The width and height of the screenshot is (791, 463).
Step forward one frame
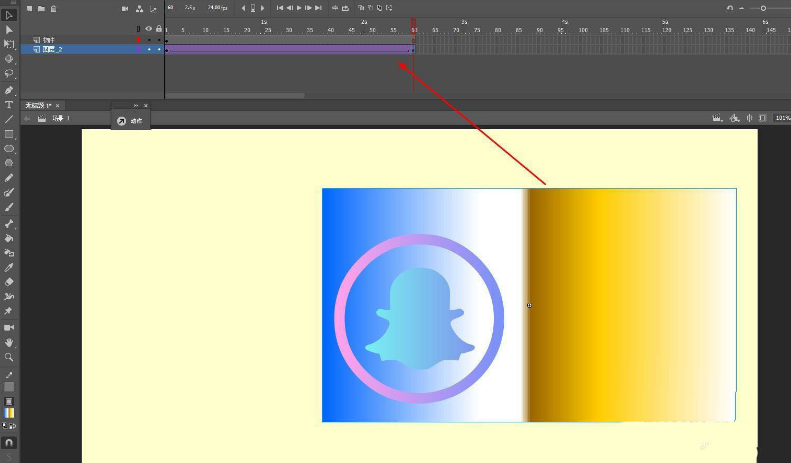tap(308, 8)
